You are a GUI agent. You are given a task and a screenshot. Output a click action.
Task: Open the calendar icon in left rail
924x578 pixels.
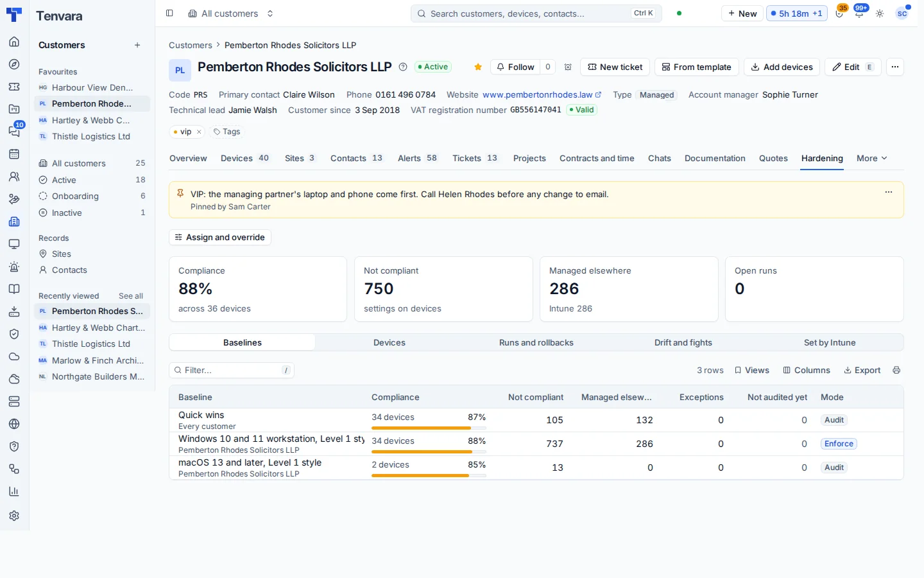(x=14, y=154)
